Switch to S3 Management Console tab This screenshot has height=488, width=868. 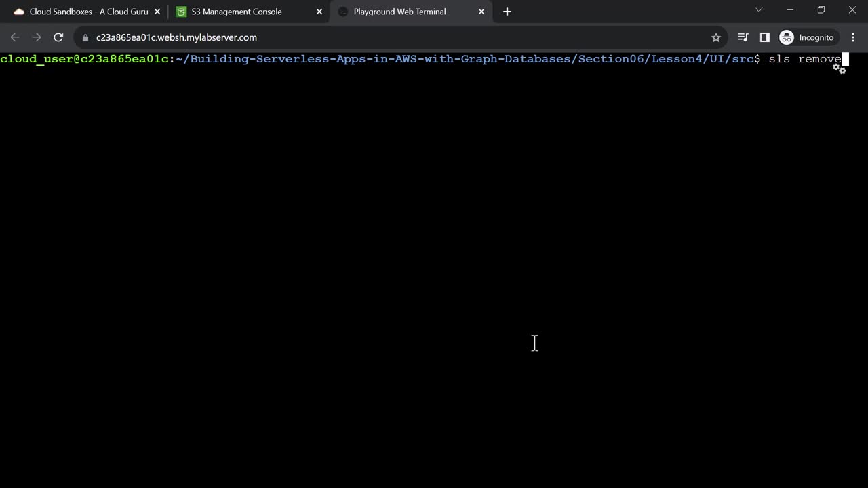tap(248, 12)
